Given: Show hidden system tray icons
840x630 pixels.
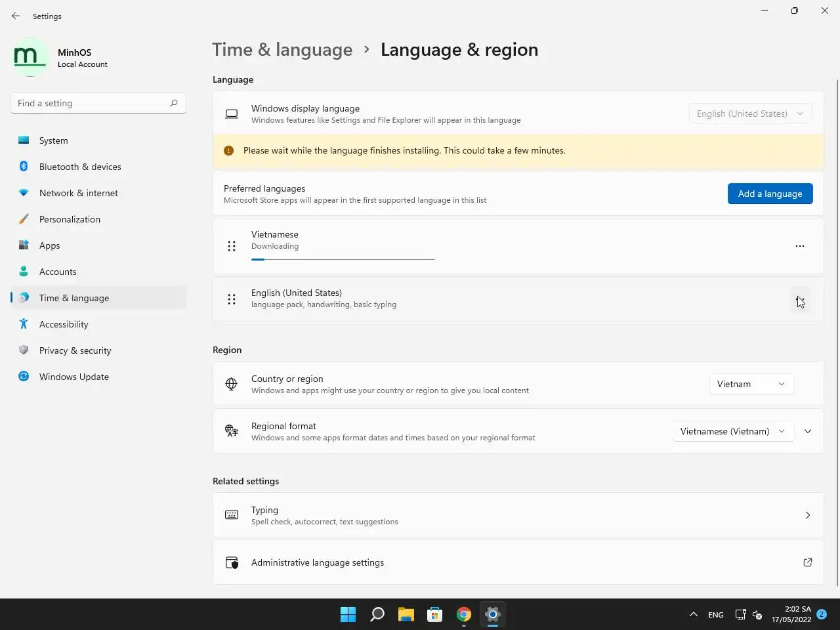Looking at the screenshot, I should pos(693,615).
